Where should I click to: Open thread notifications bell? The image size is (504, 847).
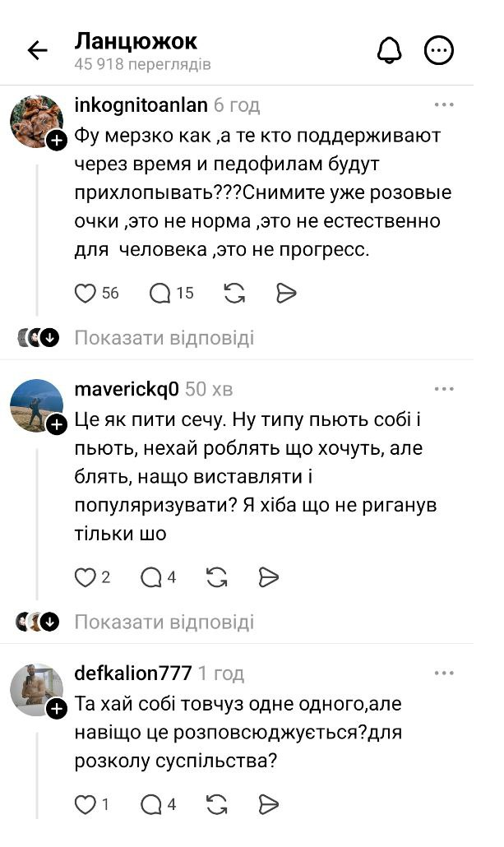click(388, 51)
